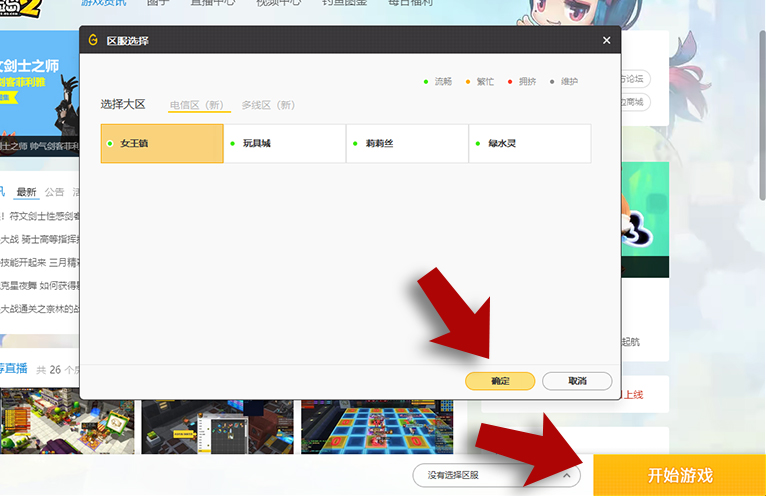
Task: Select the 莉莉丝 server
Action: (x=407, y=143)
